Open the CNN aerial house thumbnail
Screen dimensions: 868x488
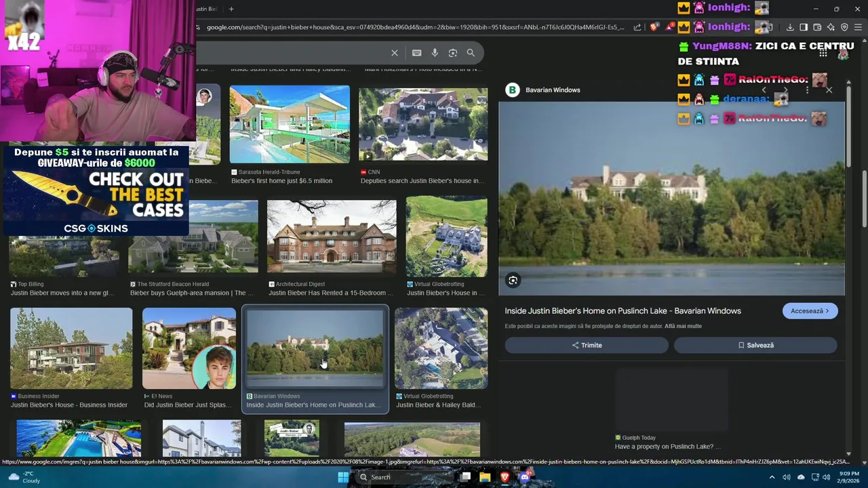pos(423,124)
